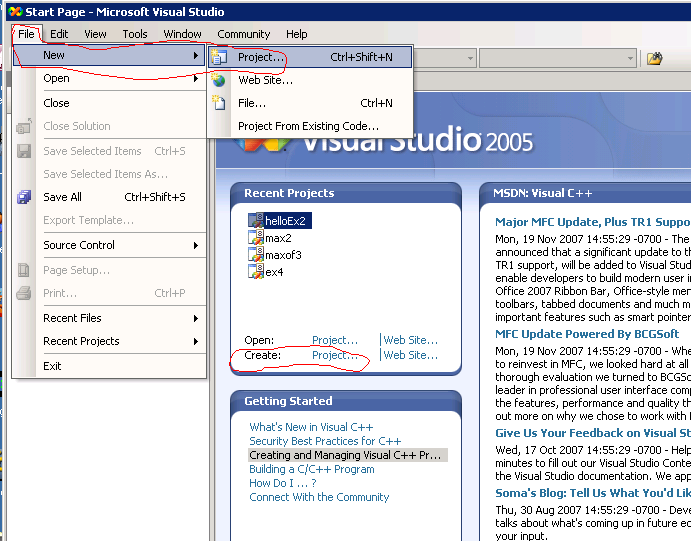Screen dimensions: 695x545
Task: Click the New File page icon
Action: pos(219,103)
